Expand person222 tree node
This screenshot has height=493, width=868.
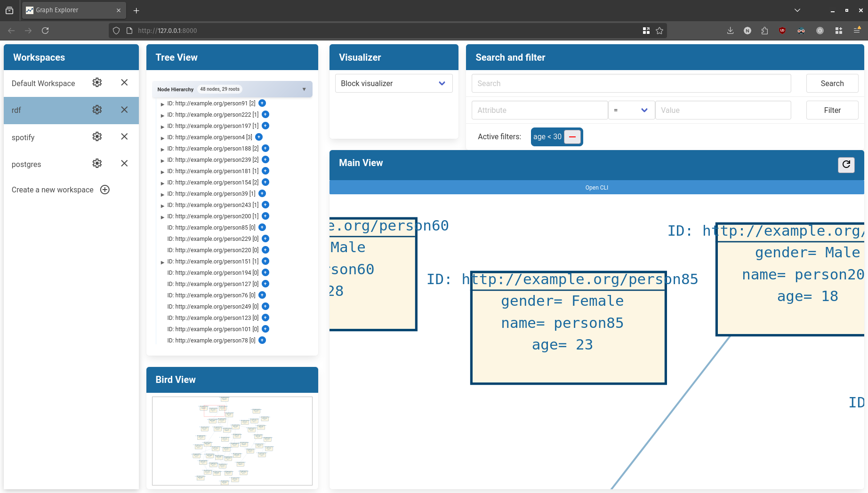(x=162, y=115)
